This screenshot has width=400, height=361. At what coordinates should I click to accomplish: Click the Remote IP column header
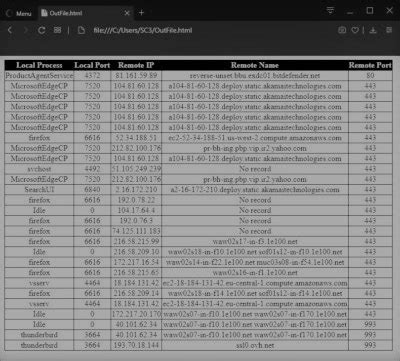(136, 65)
